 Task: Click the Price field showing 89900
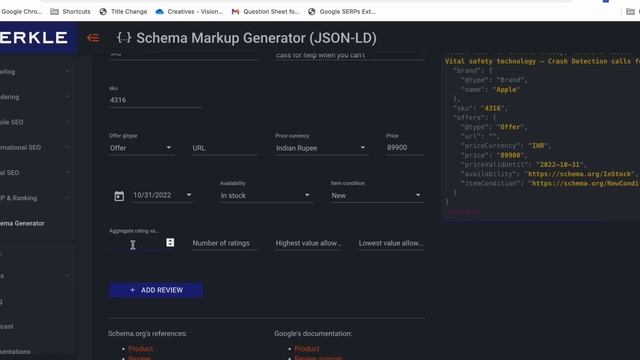tap(404, 148)
